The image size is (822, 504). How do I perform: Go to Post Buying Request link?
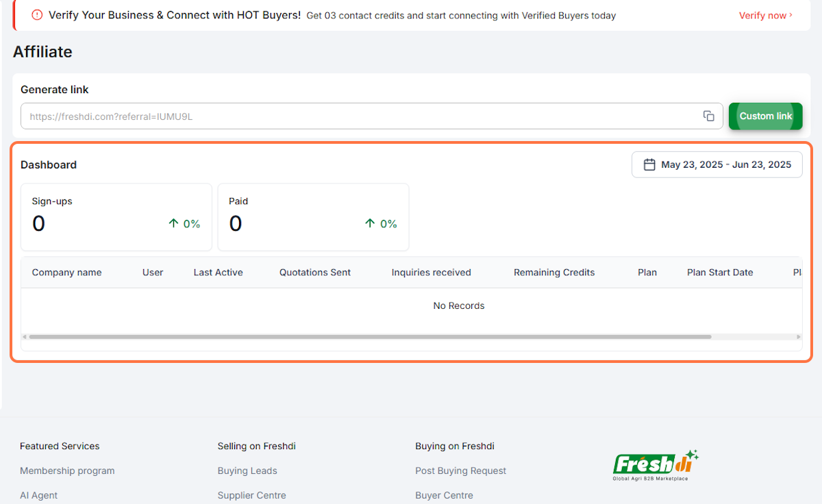point(460,470)
